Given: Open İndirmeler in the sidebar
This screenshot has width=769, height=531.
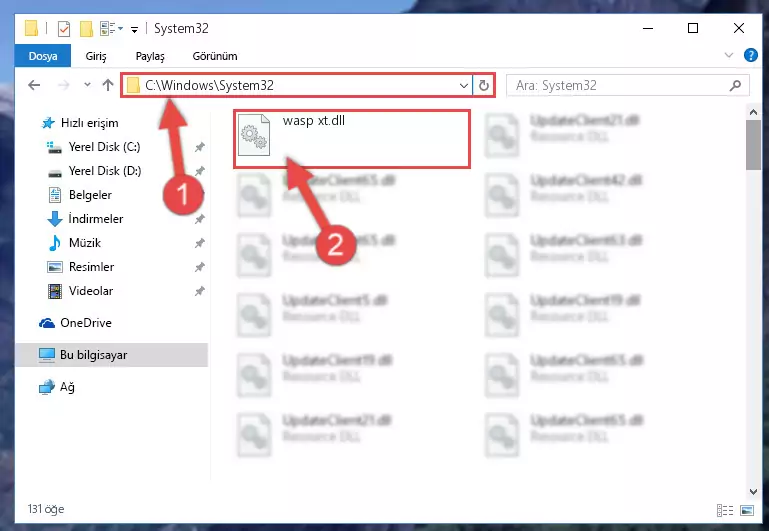Looking at the screenshot, I should (96, 219).
